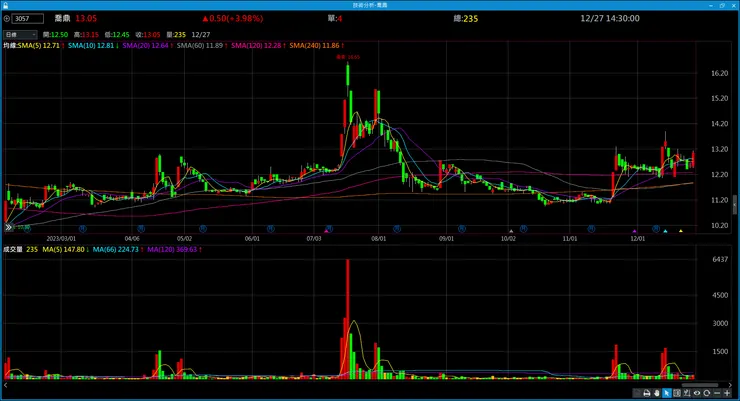Click the first dim icon in bottom toolbar

click(637, 393)
